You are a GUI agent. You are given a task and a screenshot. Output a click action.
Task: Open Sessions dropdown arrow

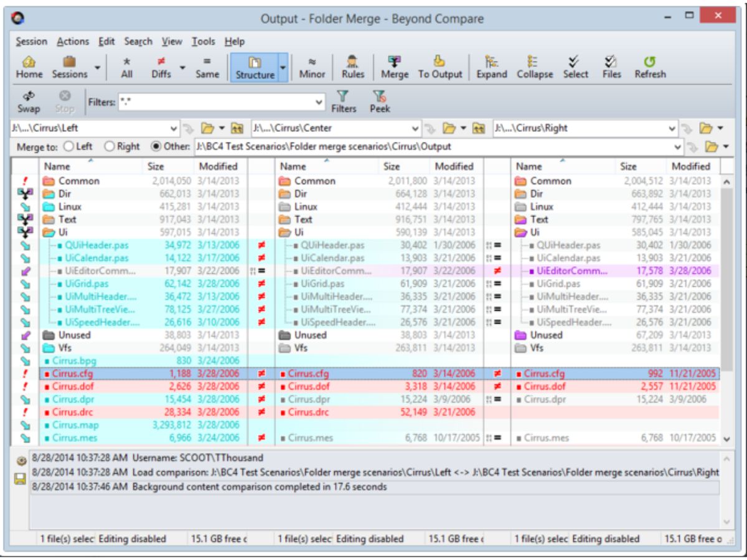[x=97, y=67]
